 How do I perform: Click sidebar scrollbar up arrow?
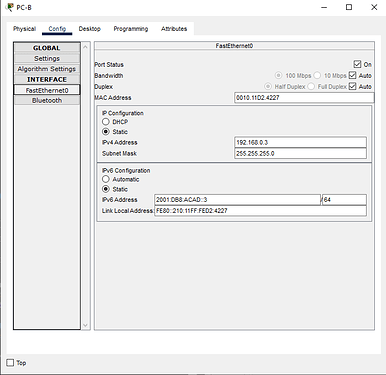(x=86, y=47)
